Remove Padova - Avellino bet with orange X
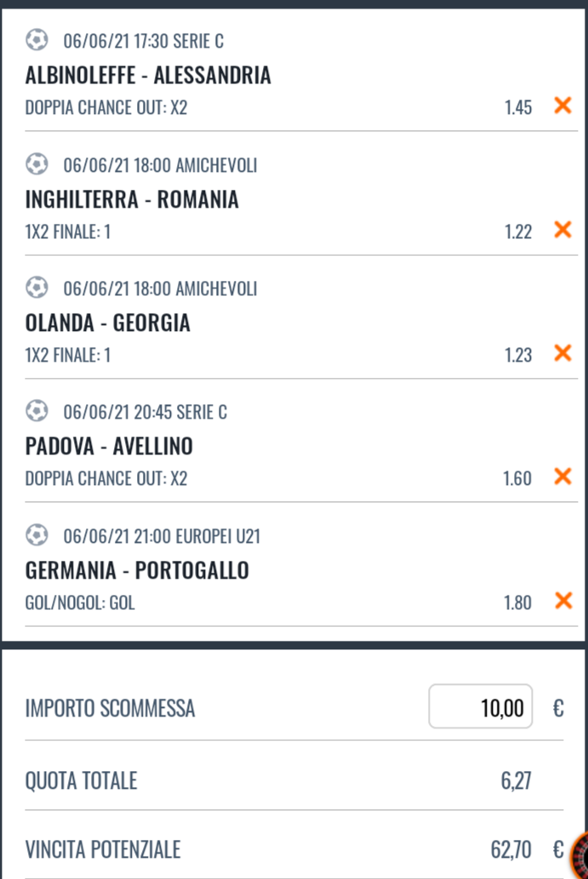The image size is (588, 879). pos(562,476)
